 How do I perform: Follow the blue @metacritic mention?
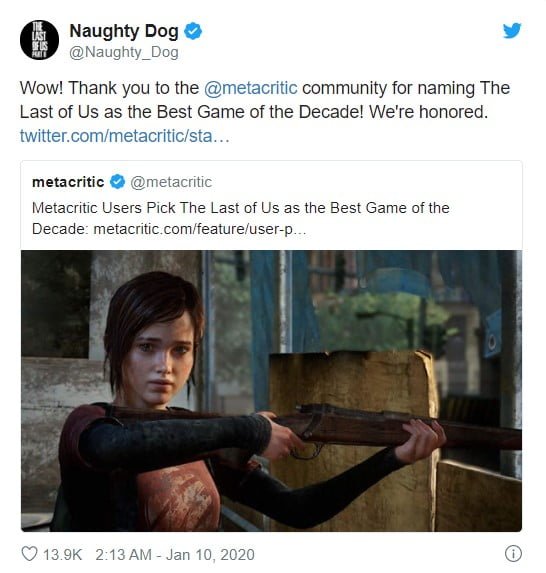point(251,88)
